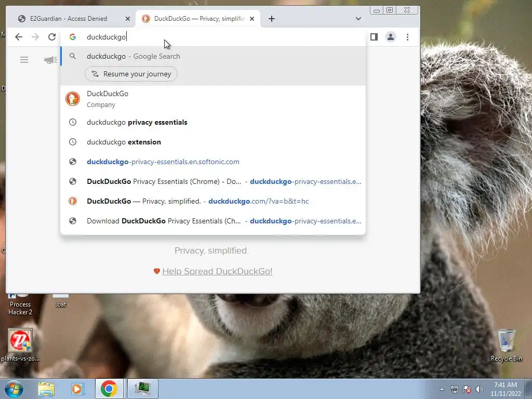
Task: Click clock icon beside privacy essentials suggestion
Action: 73,122
